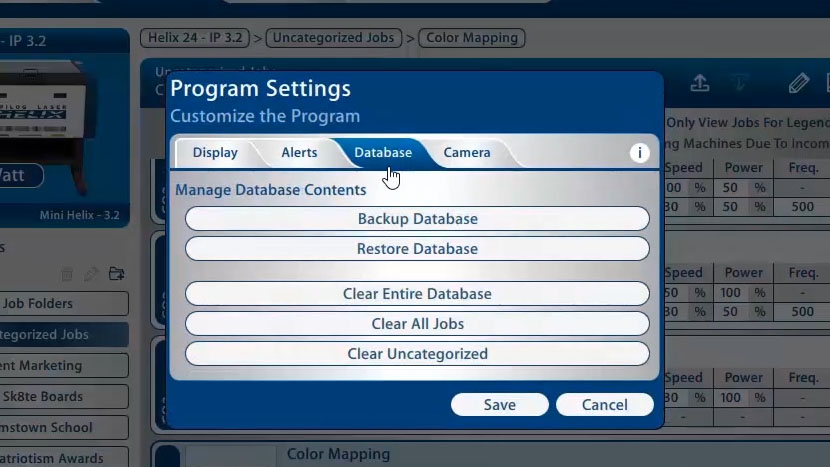This screenshot has width=830, height=467.
Task: Click the info icon in Program Settings
Action: pos(640,153)
